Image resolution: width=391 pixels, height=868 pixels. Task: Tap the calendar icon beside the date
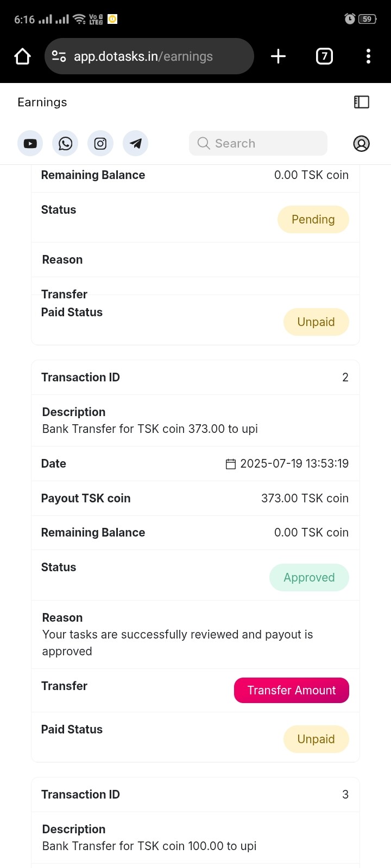(x=231, y=464)
